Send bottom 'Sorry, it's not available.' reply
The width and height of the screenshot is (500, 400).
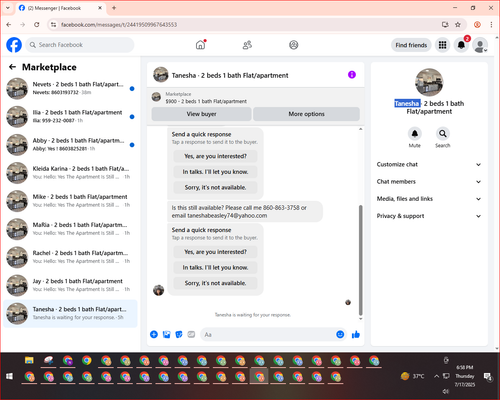click(215, 283)
